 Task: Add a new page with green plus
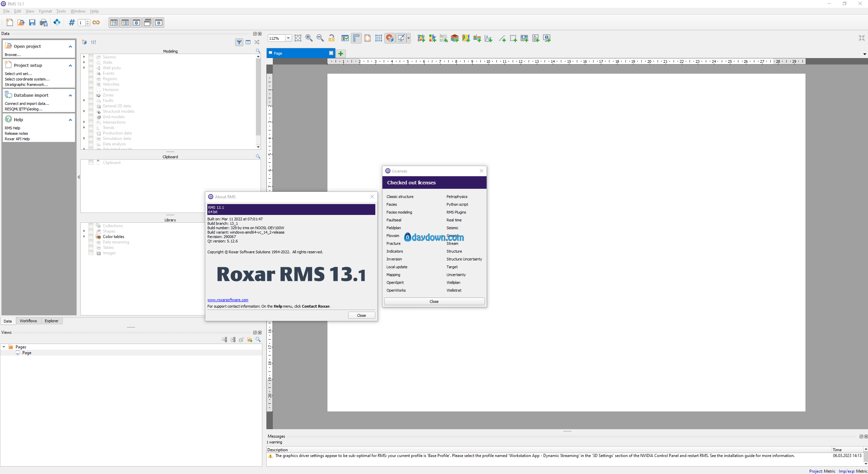click(341, 53)
